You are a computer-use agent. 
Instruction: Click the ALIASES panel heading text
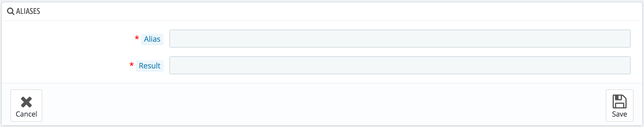pyautogui.click(x=28, y=11)
